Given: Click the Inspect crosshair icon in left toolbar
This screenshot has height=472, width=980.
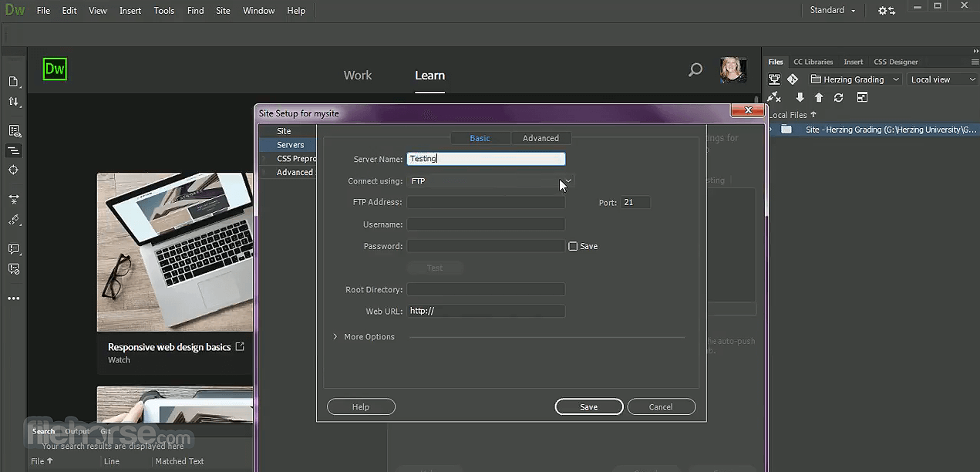Looking at the screenshot, I should (14, 170).
